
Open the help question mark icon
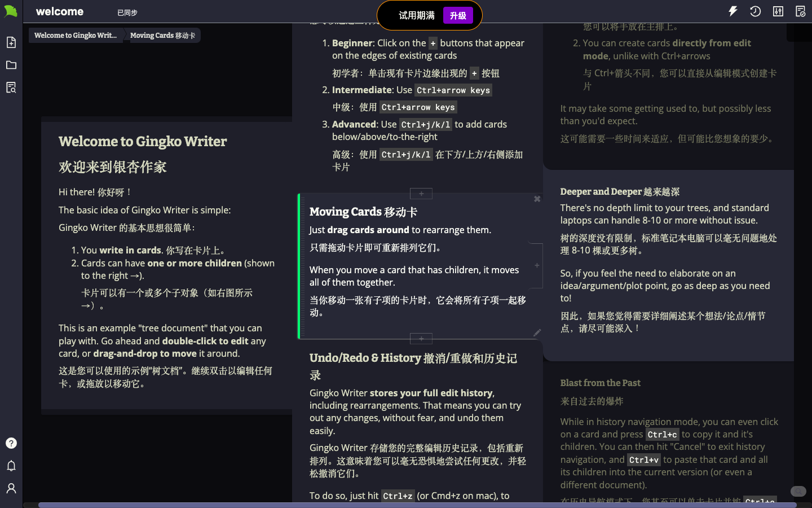11,443
